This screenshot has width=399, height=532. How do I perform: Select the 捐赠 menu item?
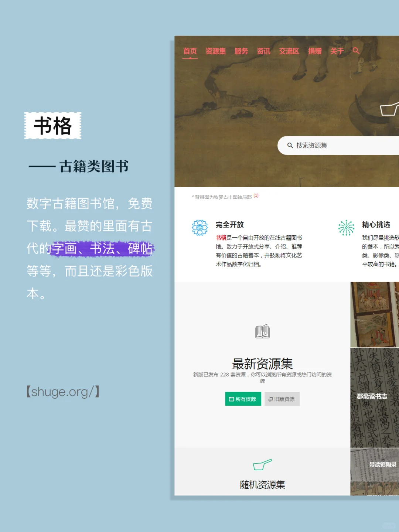(x=315, y=51)
